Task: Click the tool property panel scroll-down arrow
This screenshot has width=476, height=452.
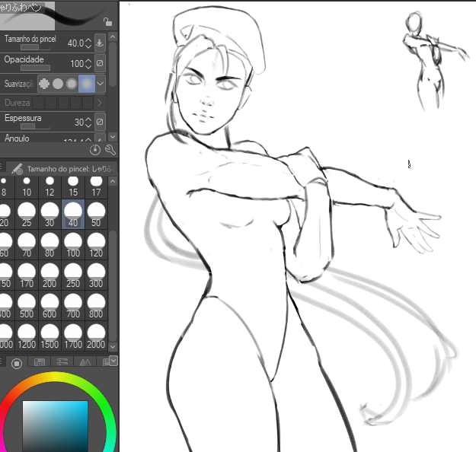Action: coord(113,137)
